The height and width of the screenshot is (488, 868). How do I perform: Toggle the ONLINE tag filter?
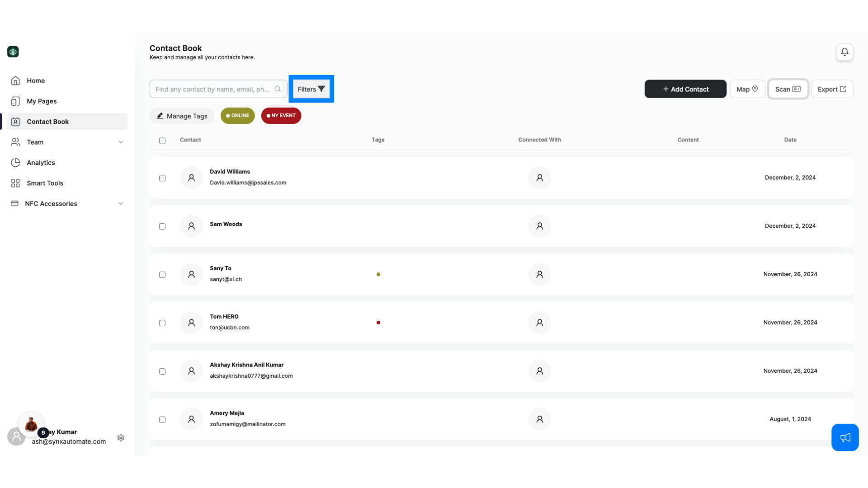(237, 116)
